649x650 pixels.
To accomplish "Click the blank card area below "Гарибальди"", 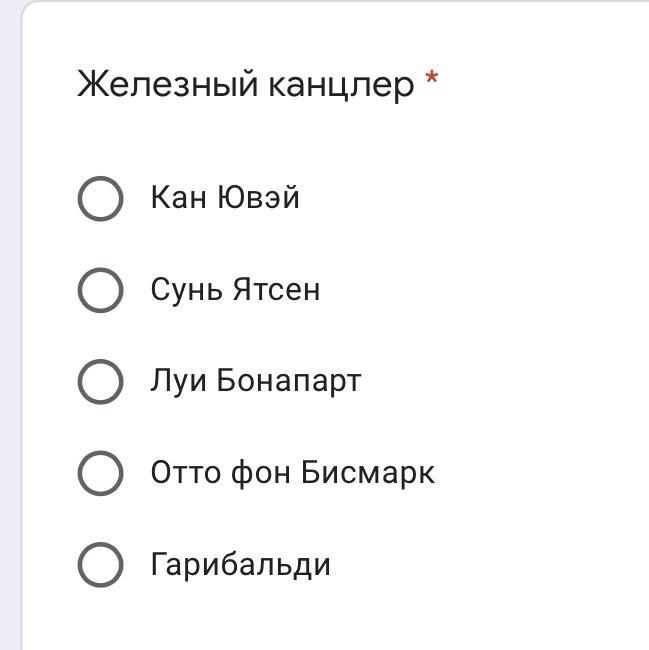I will pyautogui.click(x=330, y=620).
